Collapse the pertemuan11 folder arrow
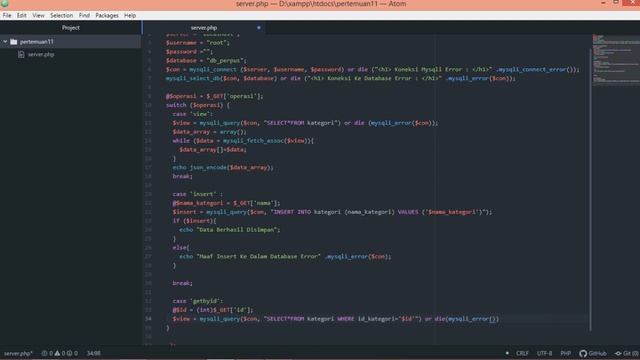640x360 pixels. coord(5,42)
